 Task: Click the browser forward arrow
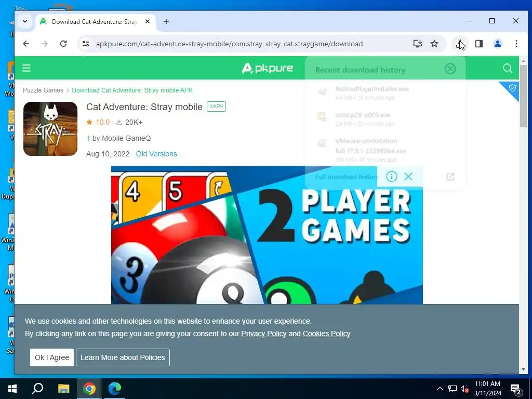[45, 44]
